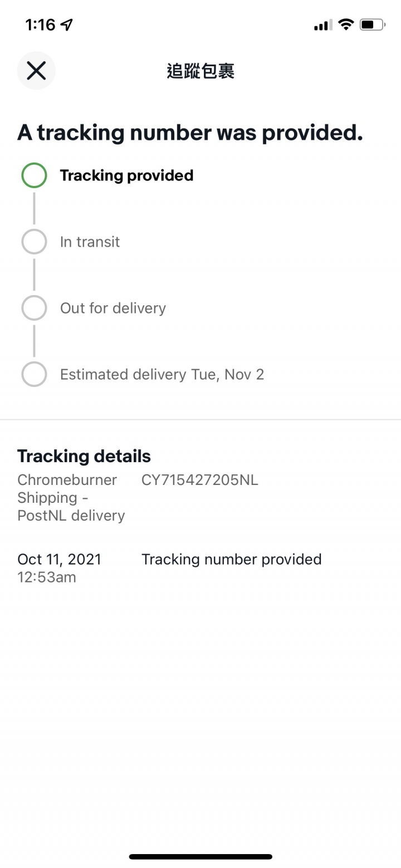
Task: Tap the Out for delivery label
Action: (x=113, y=308)
